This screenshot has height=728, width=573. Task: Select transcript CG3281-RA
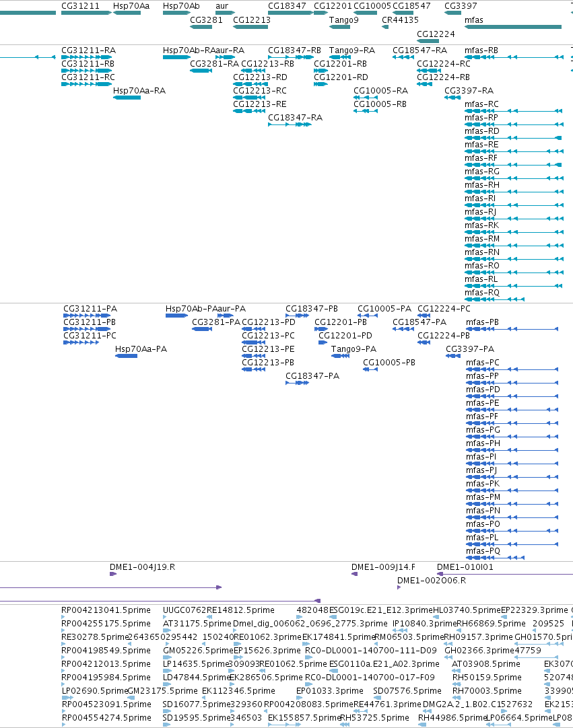214,64
